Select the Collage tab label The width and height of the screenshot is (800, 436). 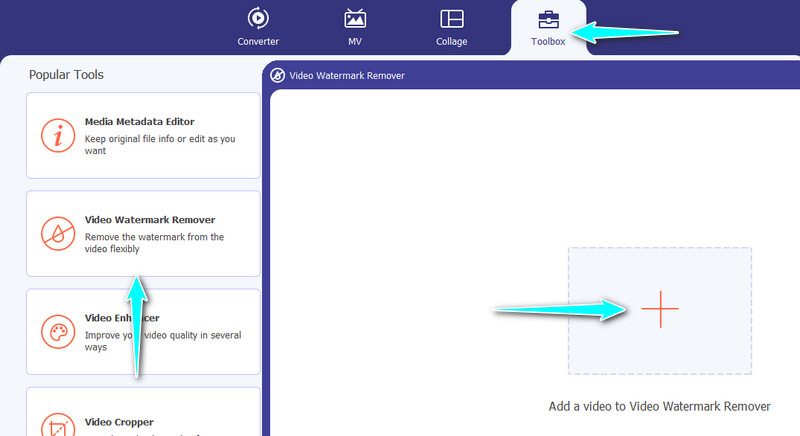[x=451, y=42]
